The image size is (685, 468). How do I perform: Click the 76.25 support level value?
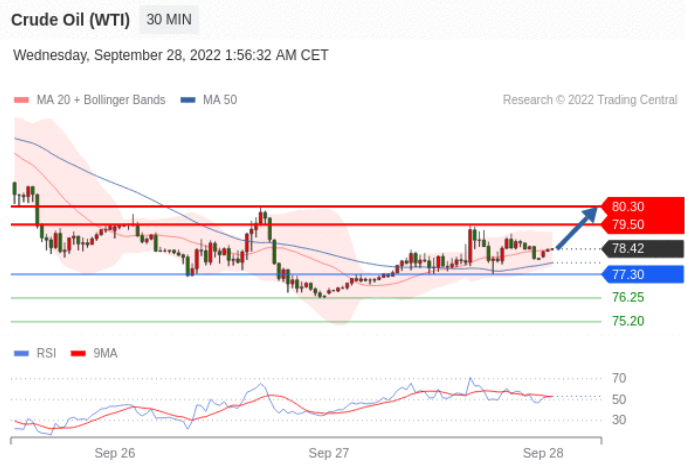[x=628, y=298]
